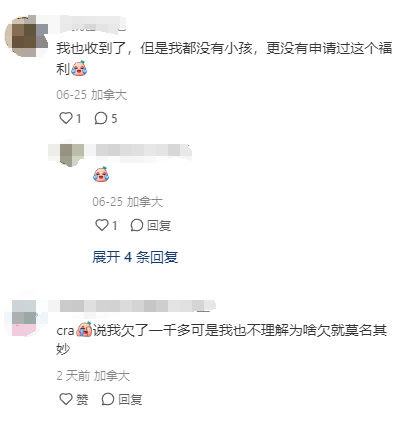This screenshot has height=421, width=406.
Task: Like the first comment about no kids
Action: [66, 118]
